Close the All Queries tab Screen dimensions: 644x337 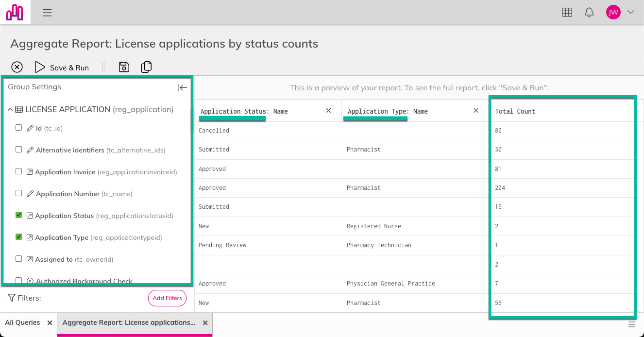(x=50, y=323)
